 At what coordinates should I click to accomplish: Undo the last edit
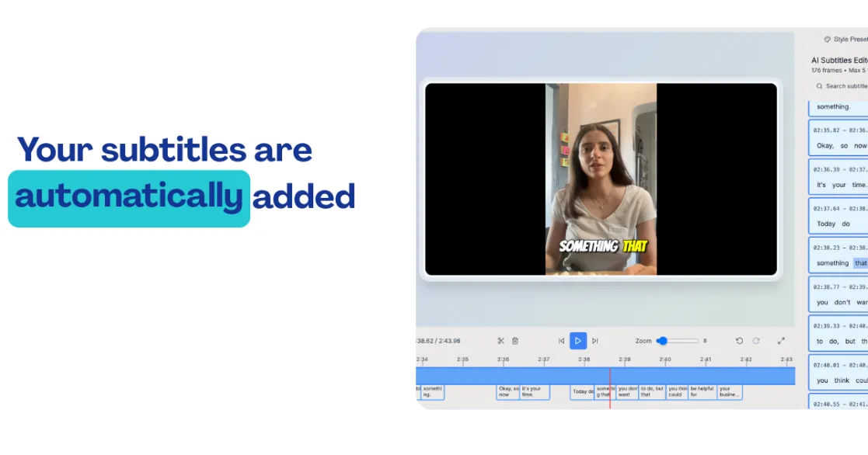(739, 341)
